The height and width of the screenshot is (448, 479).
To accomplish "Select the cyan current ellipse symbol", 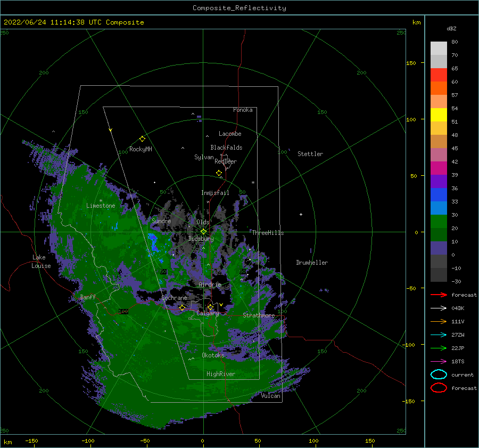I will [x=439, y=374].
